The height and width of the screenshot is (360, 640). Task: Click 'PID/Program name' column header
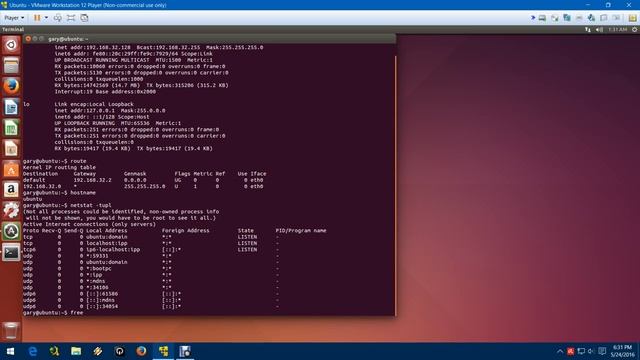(x=301, y=231)
